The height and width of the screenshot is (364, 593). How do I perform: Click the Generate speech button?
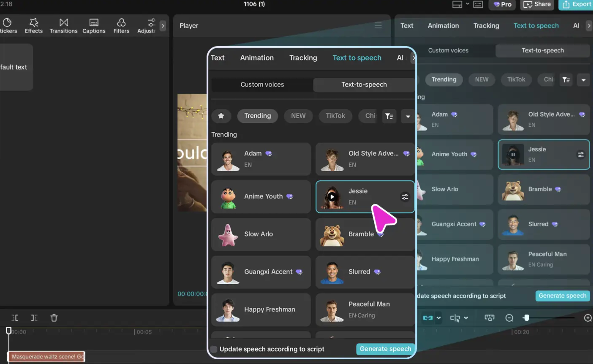click(385, 349)
